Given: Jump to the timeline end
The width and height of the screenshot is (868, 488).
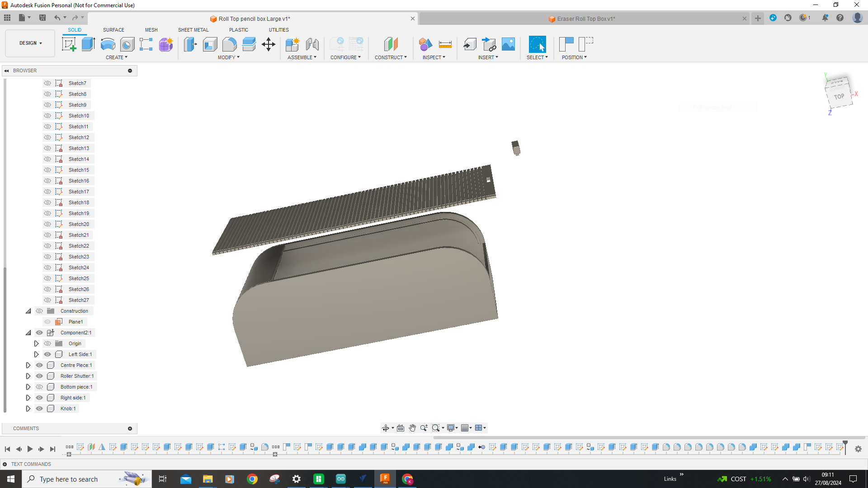Looking at the screenshot, I should point(52,449).
